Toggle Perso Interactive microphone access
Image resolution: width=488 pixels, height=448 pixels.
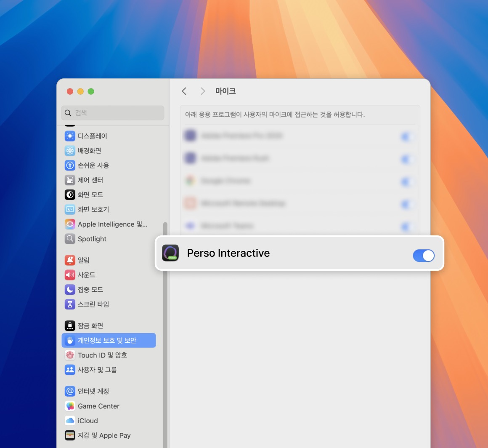[424, 256]
